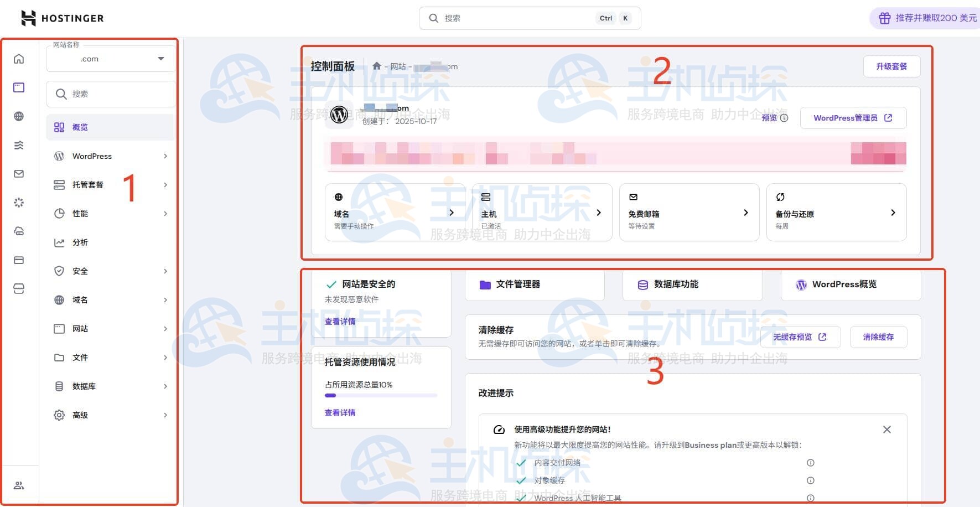
Task: Expand the 托管套餐 sidebar section
Action: tap(111, 185)
